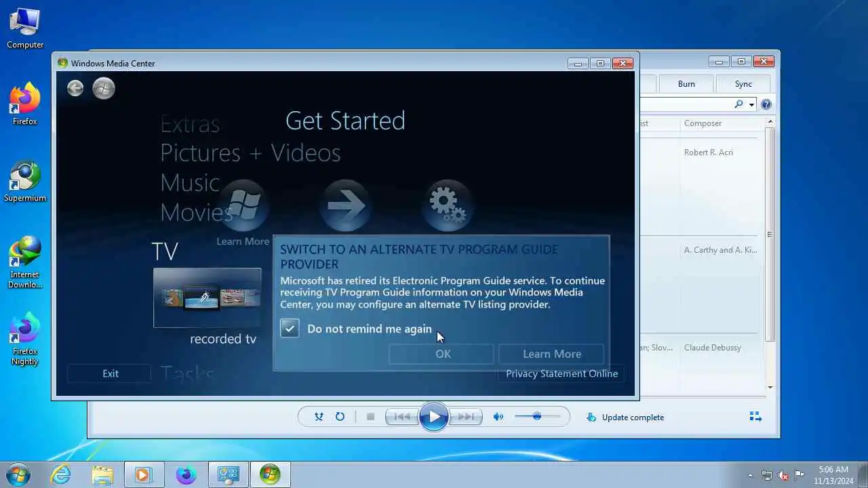868x488 pixels.
Task: Click scrollbar down arrow in Media Player
Action: (x=770, y=388)
